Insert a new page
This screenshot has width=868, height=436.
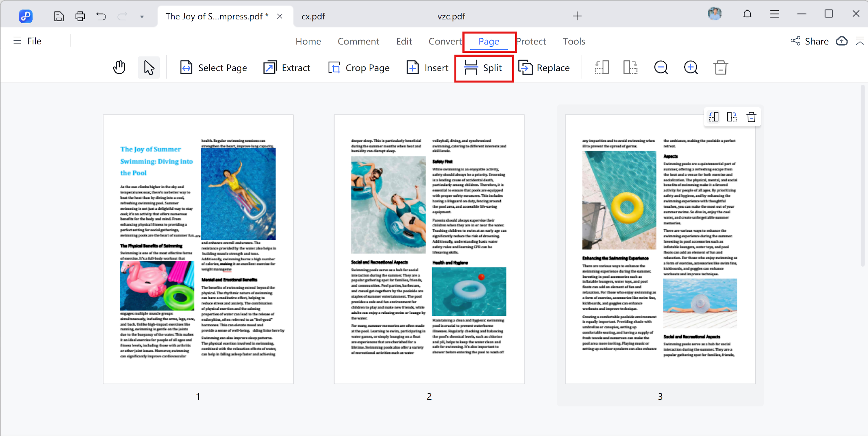click(x=427, y=68)
